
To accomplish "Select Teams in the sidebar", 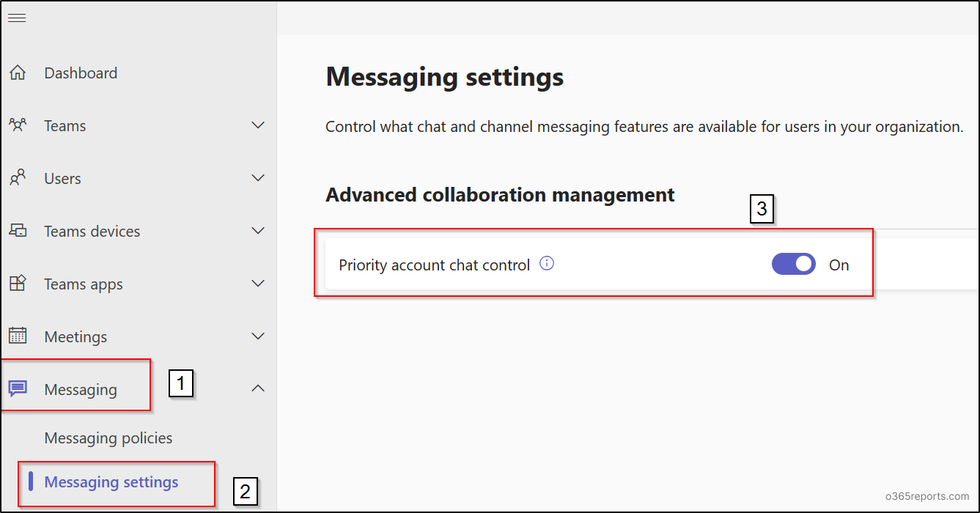I will click(x=65, y=126).
